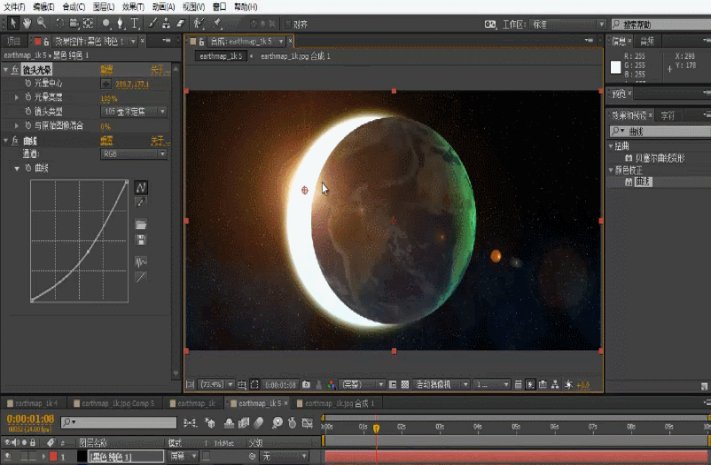Toggle the 镜头光晕 effect fx switch
711x465 pixels.
click(x=16, y=70)
